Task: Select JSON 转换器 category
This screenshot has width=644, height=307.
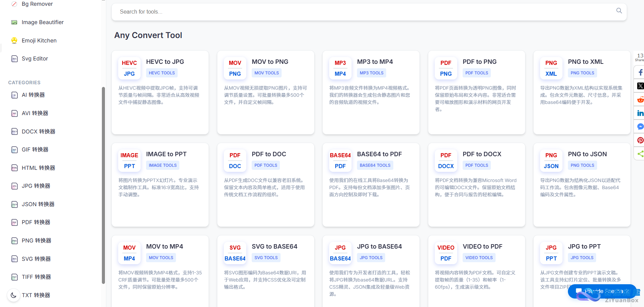Action: [38, 204]
